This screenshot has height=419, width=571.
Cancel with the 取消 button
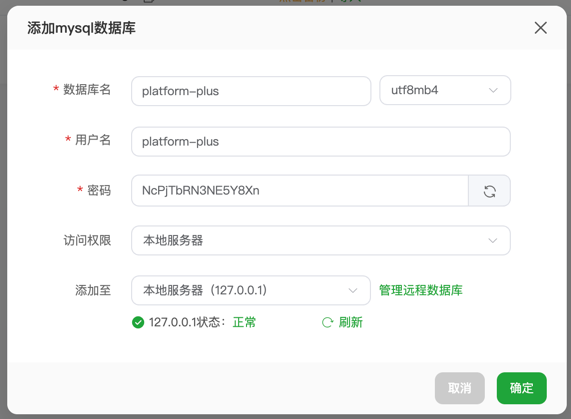tap(460, 388)
